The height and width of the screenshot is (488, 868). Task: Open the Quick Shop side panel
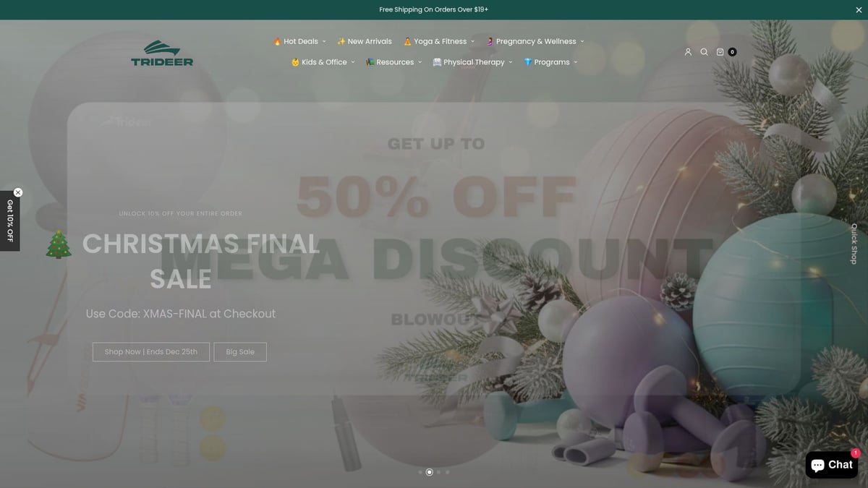854,244
